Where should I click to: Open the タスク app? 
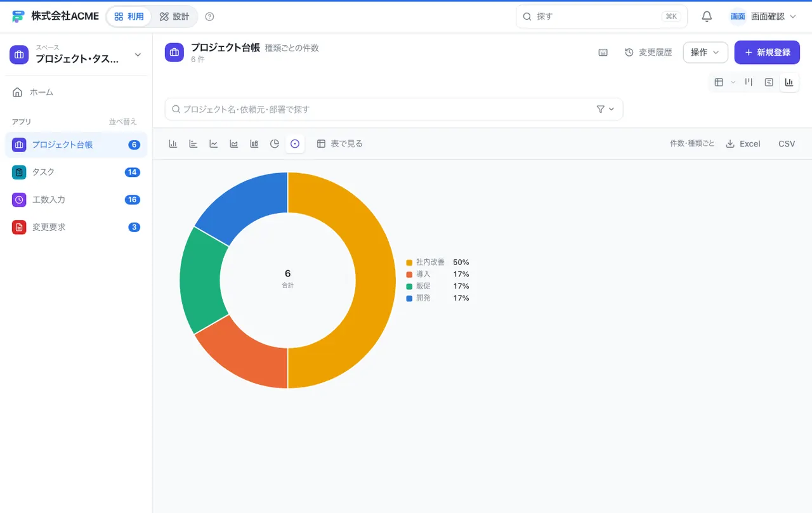point(76,172)
